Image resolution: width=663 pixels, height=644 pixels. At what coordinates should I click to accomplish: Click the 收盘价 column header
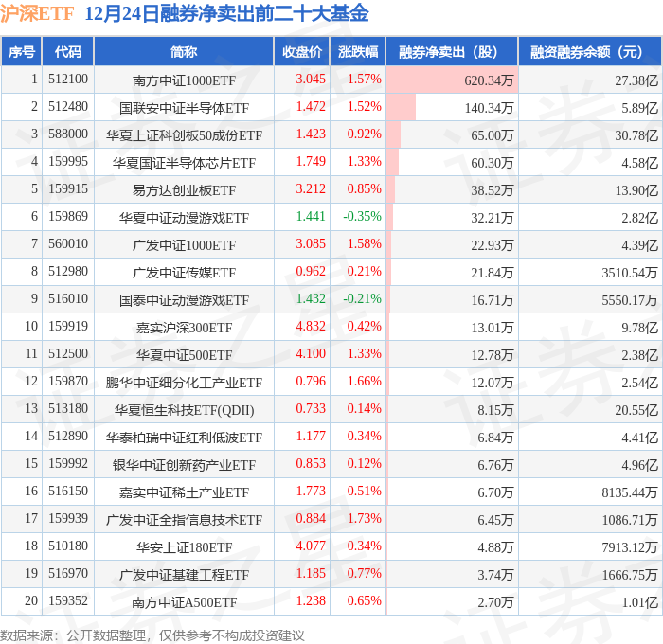click(x=302, y=51)
